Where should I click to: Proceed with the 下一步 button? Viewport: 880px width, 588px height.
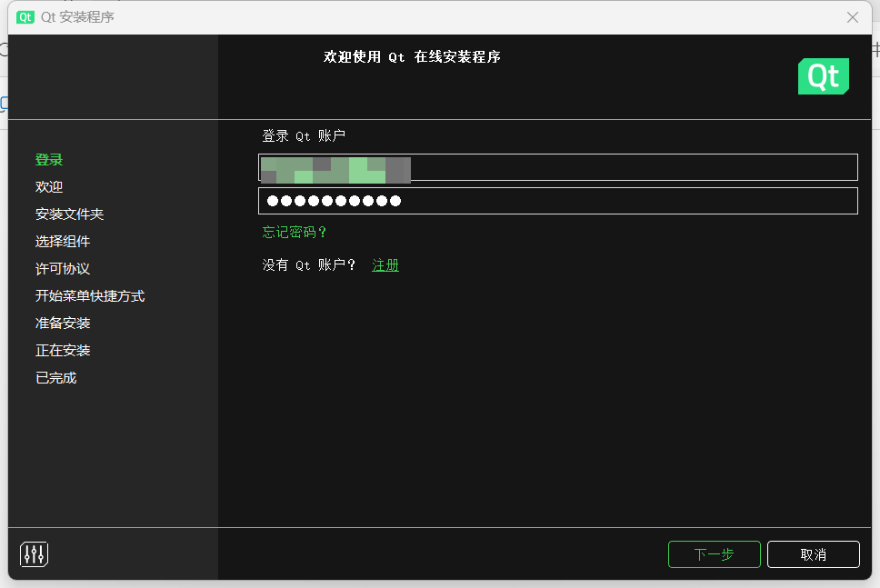pyautogui.click(x=715, y=554)
